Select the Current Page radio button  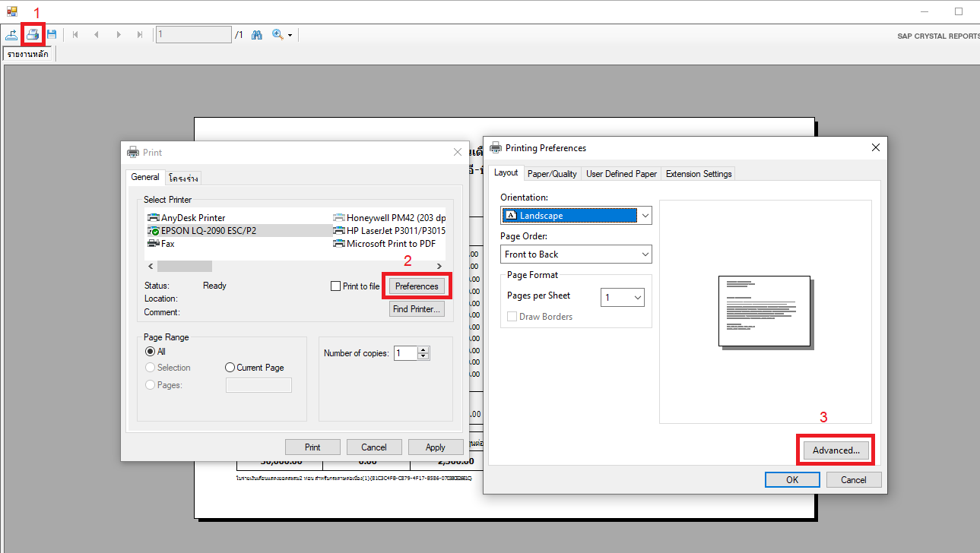click(231, 368)
